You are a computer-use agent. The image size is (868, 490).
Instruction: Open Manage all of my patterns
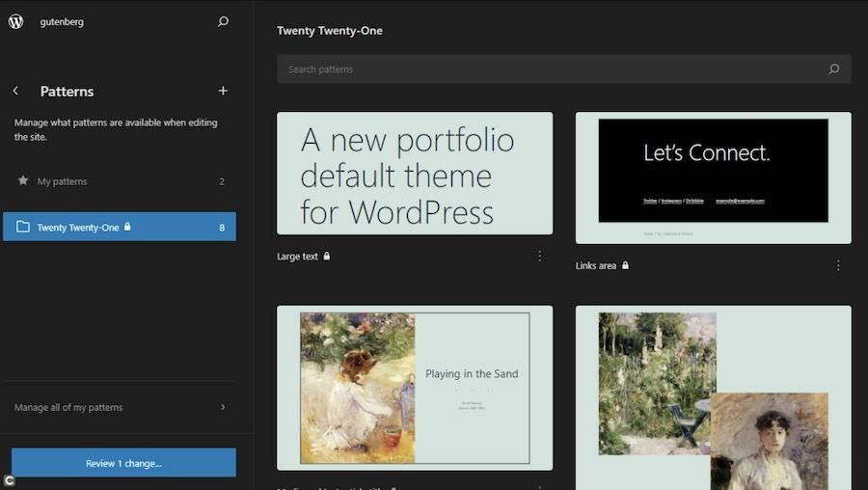point(120,407)
